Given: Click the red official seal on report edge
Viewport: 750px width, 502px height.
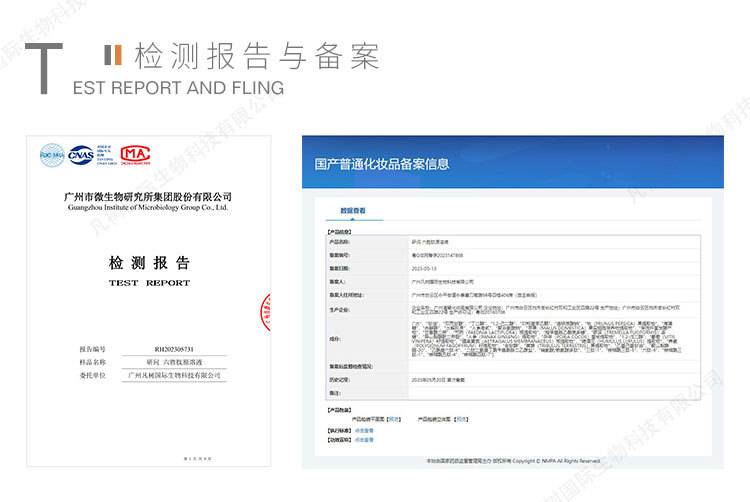Looking at the screenshot, I should pos(265,312).
